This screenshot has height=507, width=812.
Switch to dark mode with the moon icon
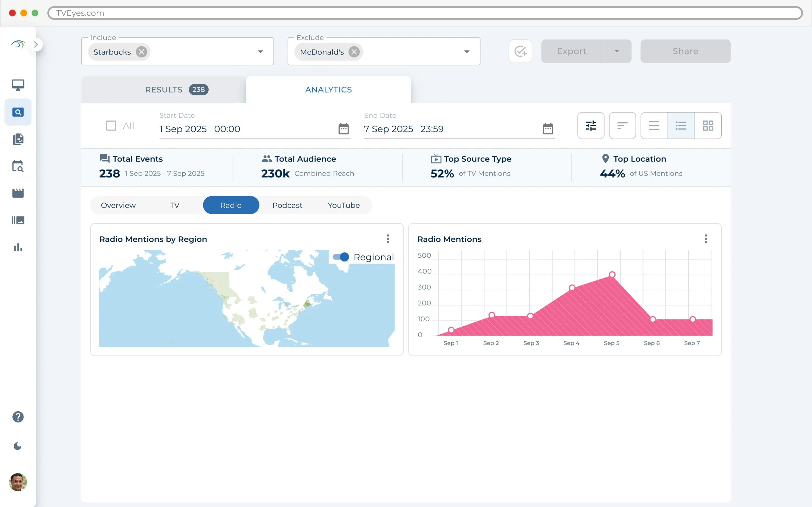tap(17, 446)
